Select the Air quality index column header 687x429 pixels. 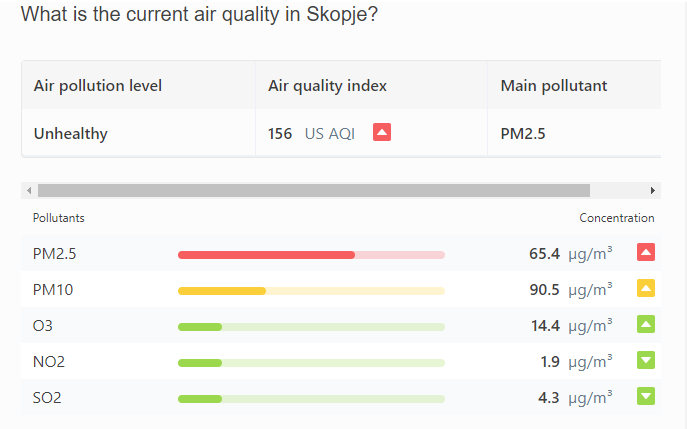327,86
